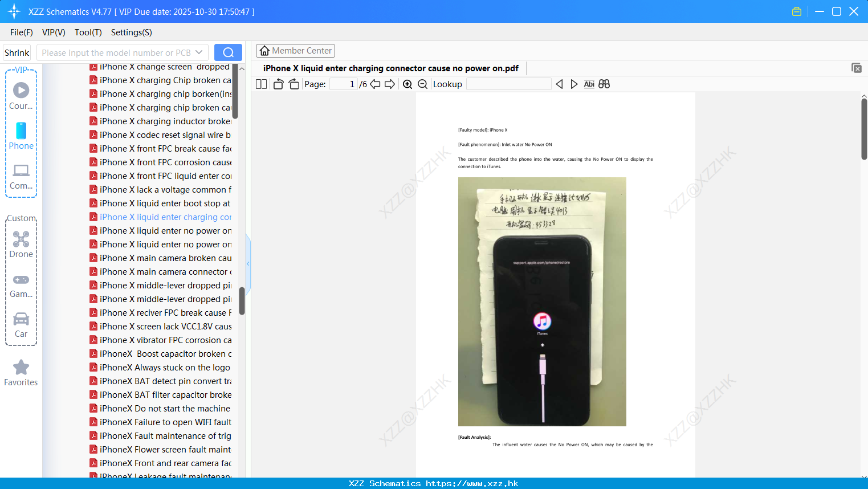Screen dimensions: 868x489
Task: Open iPhoneX Boost capacitor broken file
Action: point(161,354)
